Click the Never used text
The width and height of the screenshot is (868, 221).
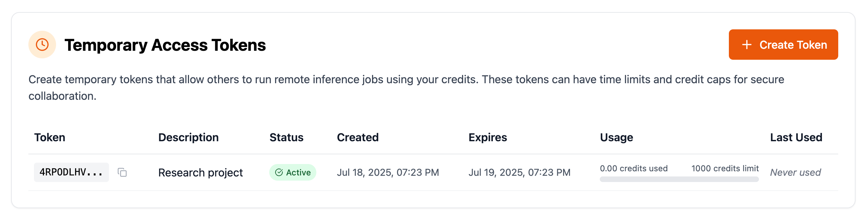[x=795, y=172]
